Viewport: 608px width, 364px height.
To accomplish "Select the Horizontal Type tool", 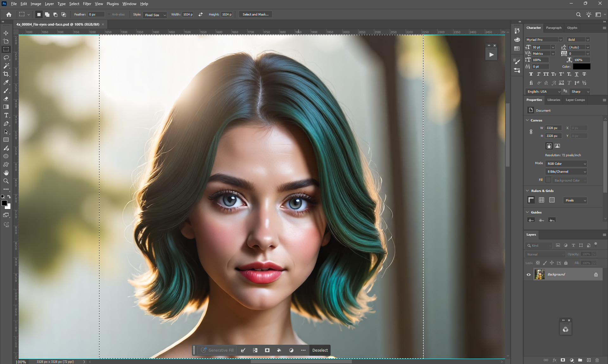I will 6,115.
